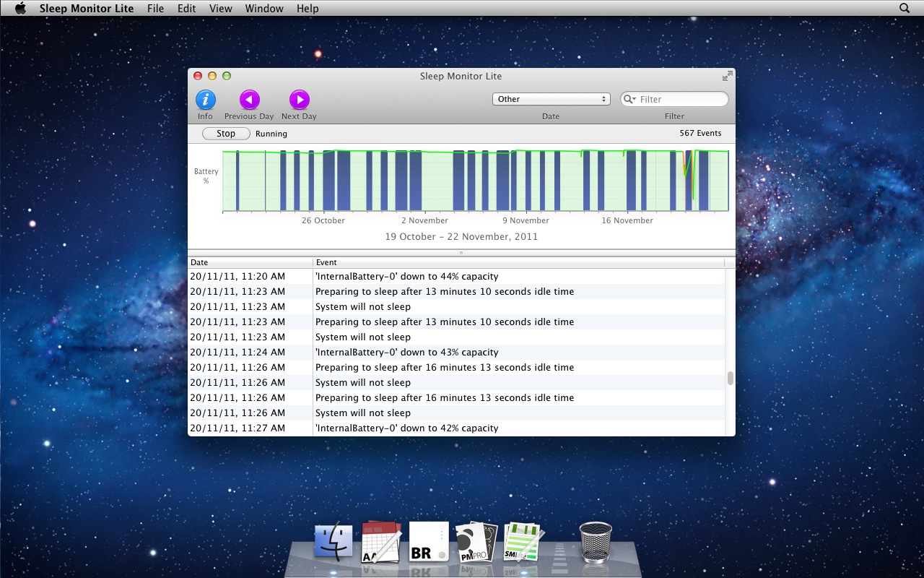Launch the BR app in Dock
This screenshot has width=924, height=578.
tap(429, 542)
